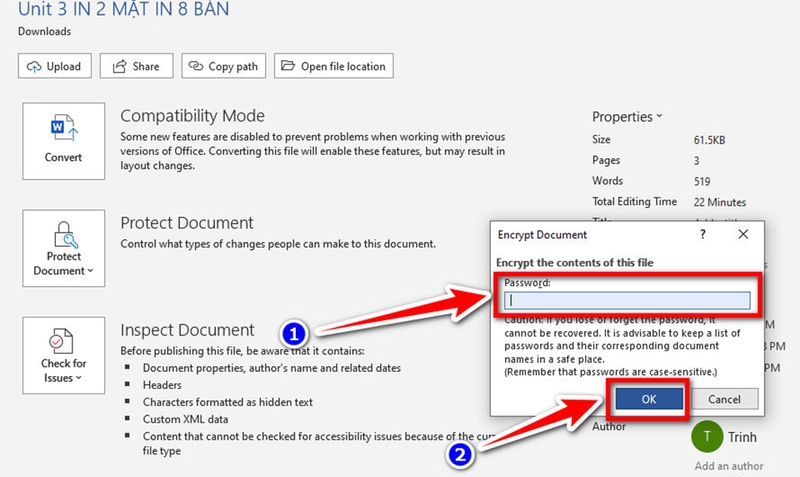Click the Downloads folder path
The height and width of the screenshot is (477, 800).
(44, 31)
